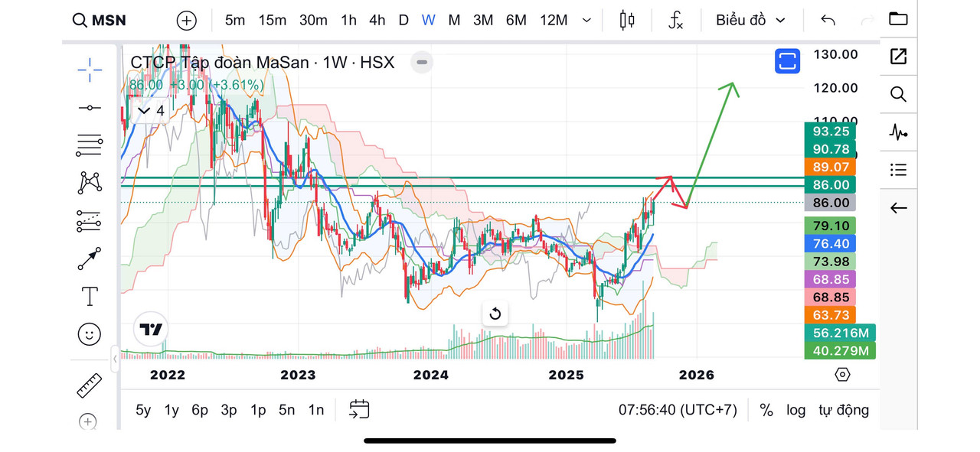Add symbol with plus circle icon
This screenshot has height=452, width=980.
pos(187,21)
